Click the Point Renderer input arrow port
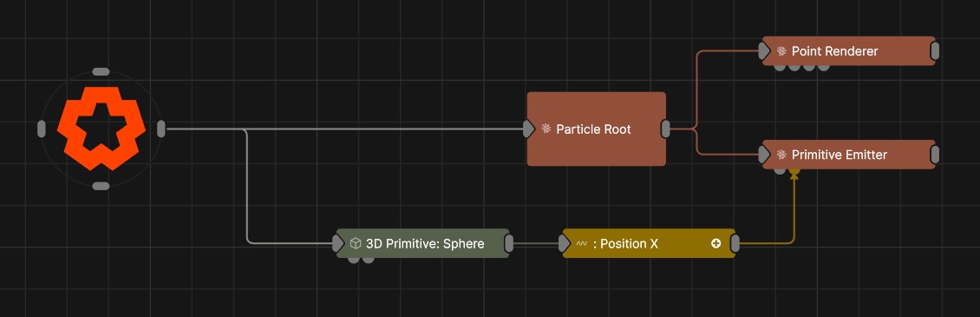The image size is (980, 317). pyautogui.click(x=764, y=50)
